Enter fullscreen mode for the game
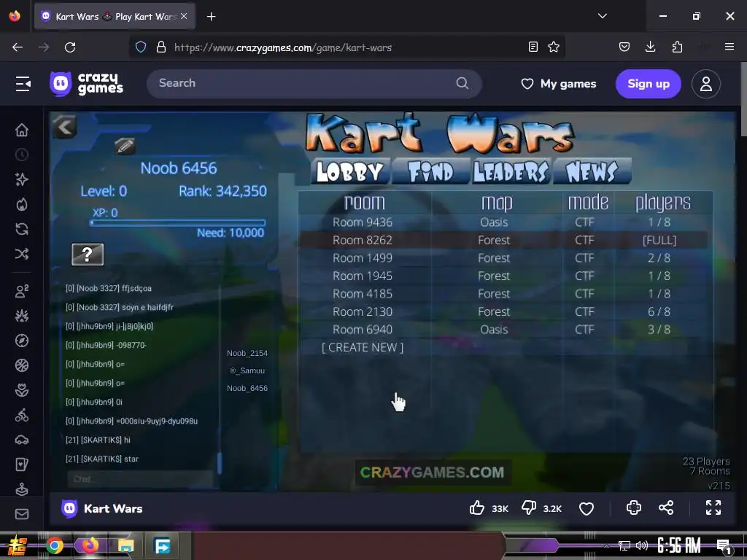Image resolution: width=747 pixels, height=560 pixels. coord(713,507)
